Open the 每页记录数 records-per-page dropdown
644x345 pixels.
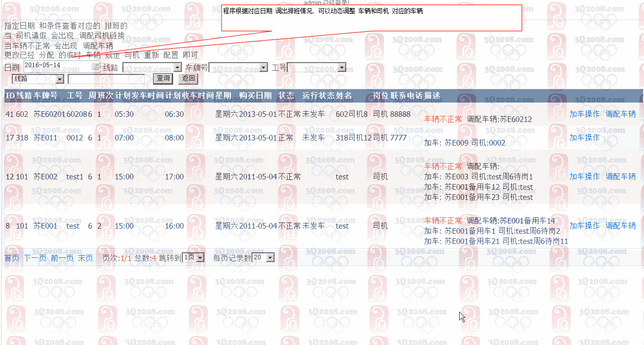pyautogui.click(x=263, y=258)
